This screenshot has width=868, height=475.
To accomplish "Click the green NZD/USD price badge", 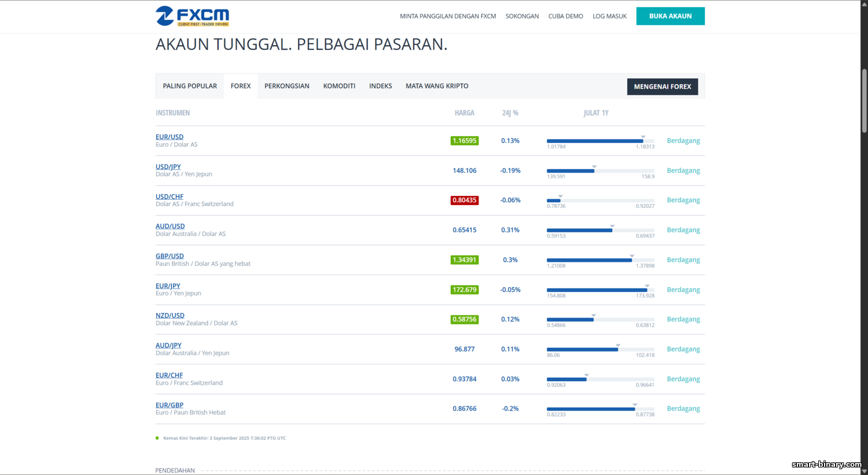I will (464, 319).
